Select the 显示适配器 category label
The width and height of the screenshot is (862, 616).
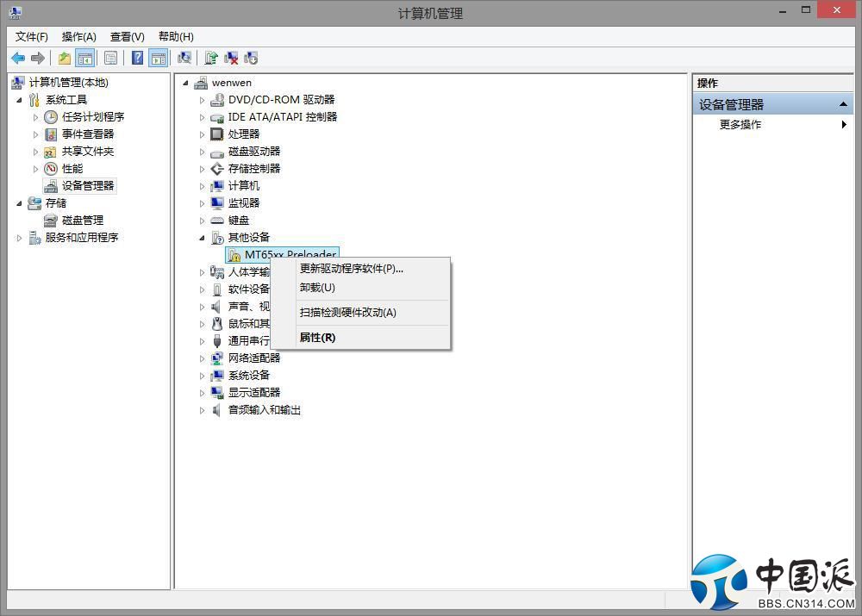click(254, 392)
